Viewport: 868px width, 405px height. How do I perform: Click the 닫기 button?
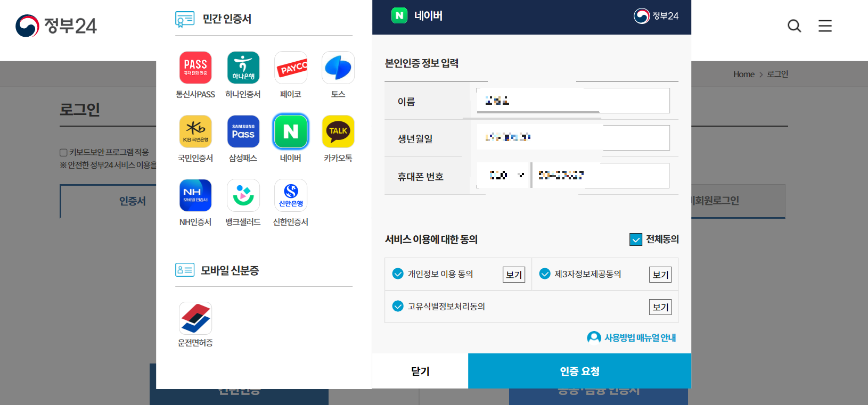coord(420,371)
